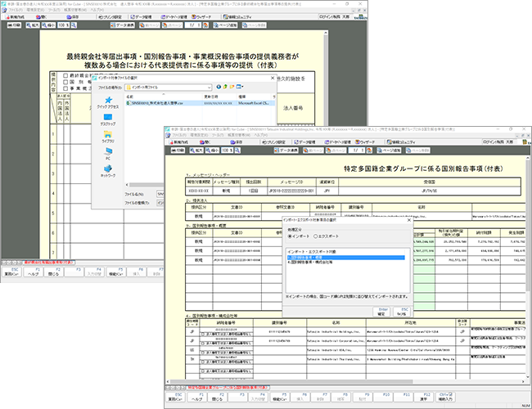Click 新規作成 toolbar icon in back window

(16, 16)
